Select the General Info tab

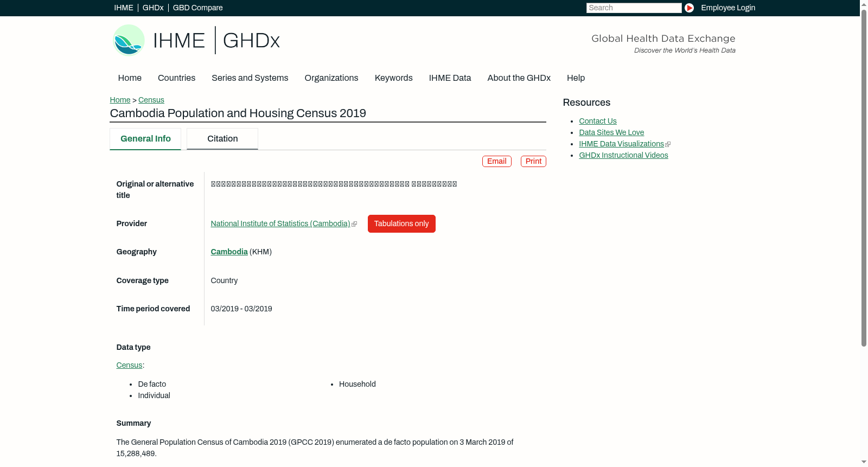[145, 139]
